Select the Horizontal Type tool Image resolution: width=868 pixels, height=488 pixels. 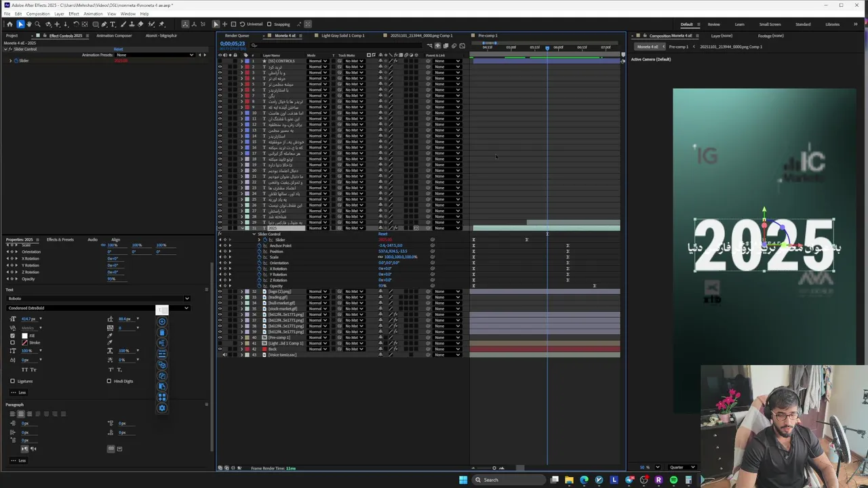click(113, 24)
